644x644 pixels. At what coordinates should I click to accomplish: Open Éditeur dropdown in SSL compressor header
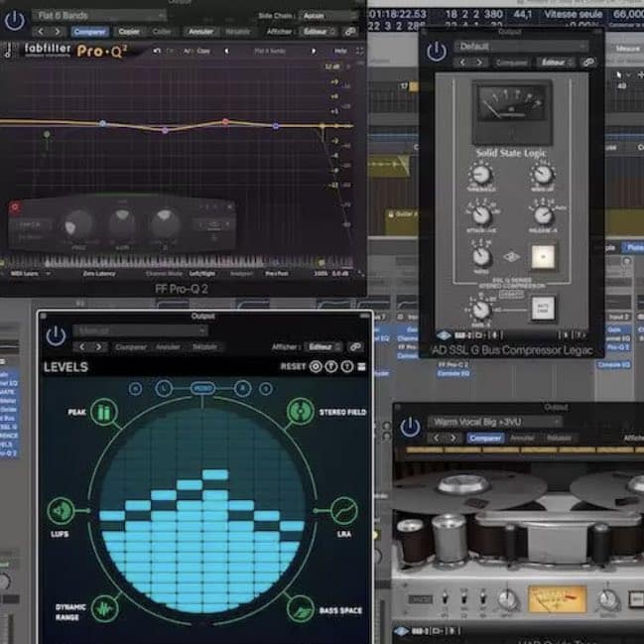(x=556, y=63)
